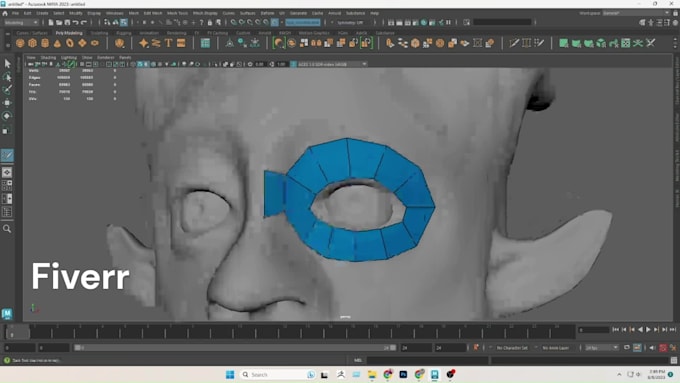
Task: Choose the Select tool in the toolbox
Action: tap(7, 64)
